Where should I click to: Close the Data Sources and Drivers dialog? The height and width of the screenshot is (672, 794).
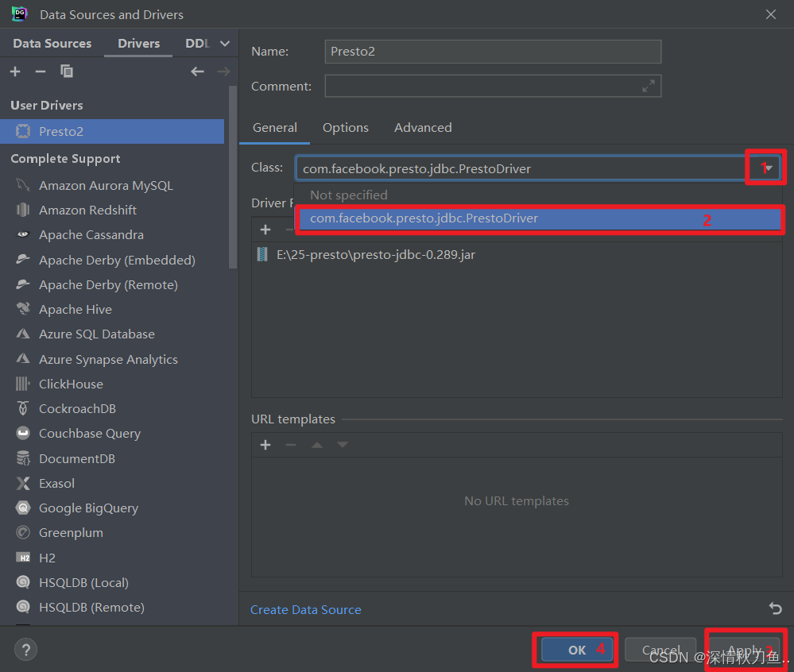[771, 14]
